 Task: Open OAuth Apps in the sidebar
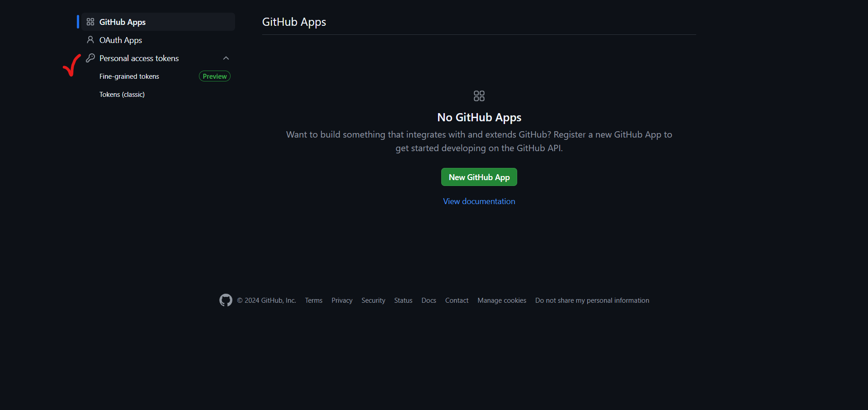[158, 40]
